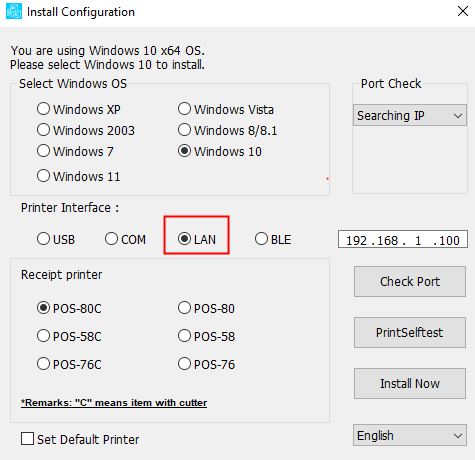Close the Install Configuration window
The image size is (475, 460).
(463, 12)
